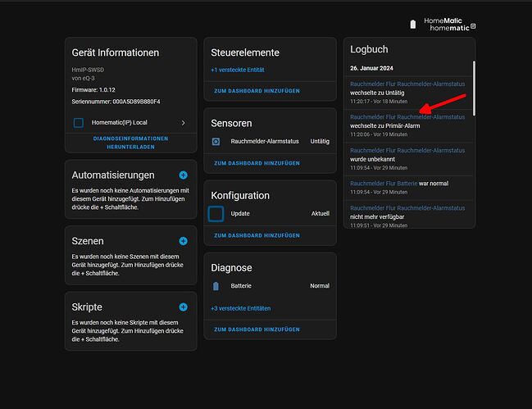Expand the Homematic(IP) Local chevron
Screen dimensions: 532x409
[184, 123]
